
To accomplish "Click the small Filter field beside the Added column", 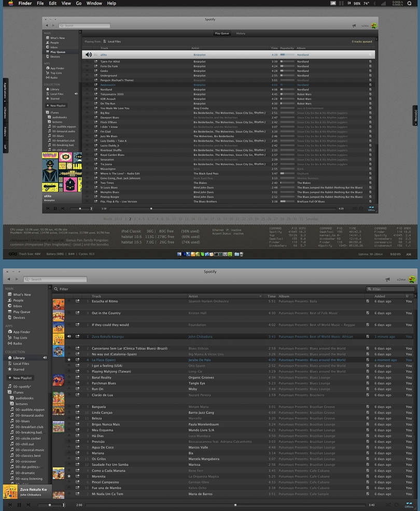I will [x=390, y=289].
